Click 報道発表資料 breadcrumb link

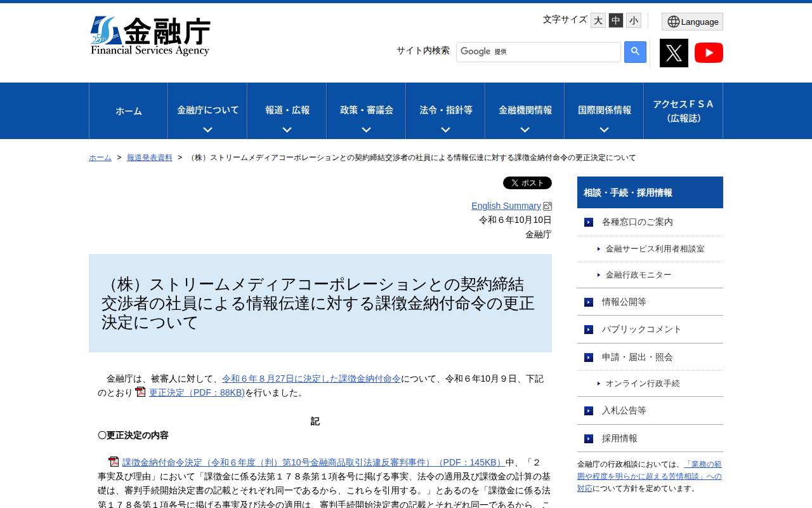click(x=150, y=157)
